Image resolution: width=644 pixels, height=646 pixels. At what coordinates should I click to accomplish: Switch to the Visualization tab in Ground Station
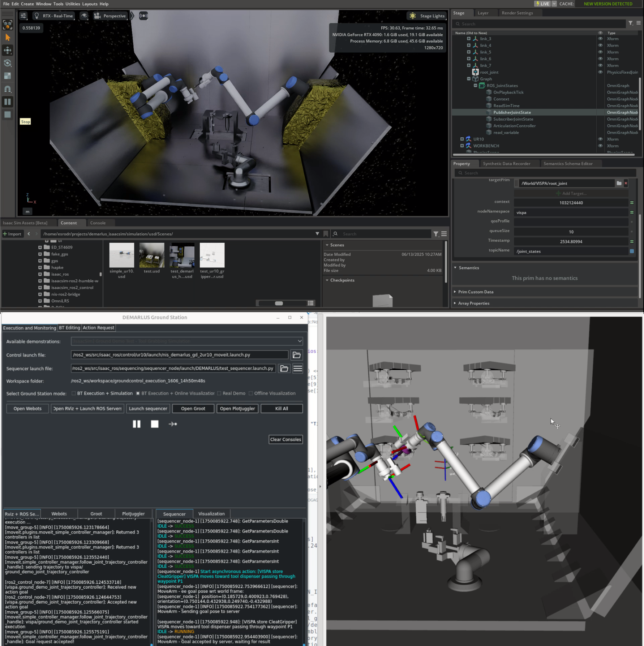click(211, 513)
